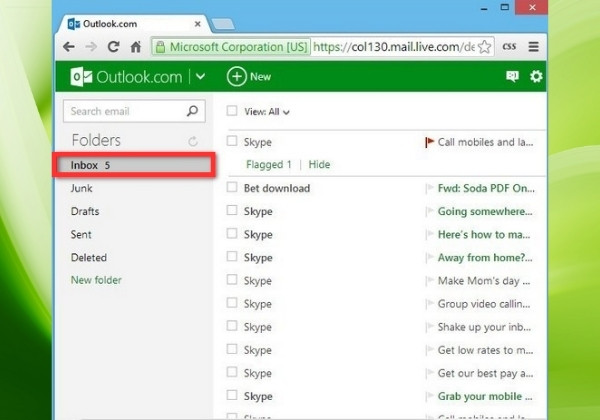Flag the Get our best pay message
Viewport: 600px width, 420px height.
coord(430,373)
